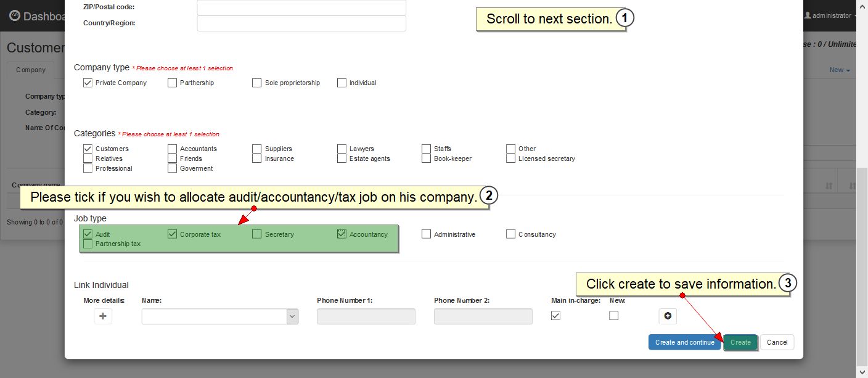Switch to the Company tab
This screenshot has width=868, height=378.
(31, 70)
